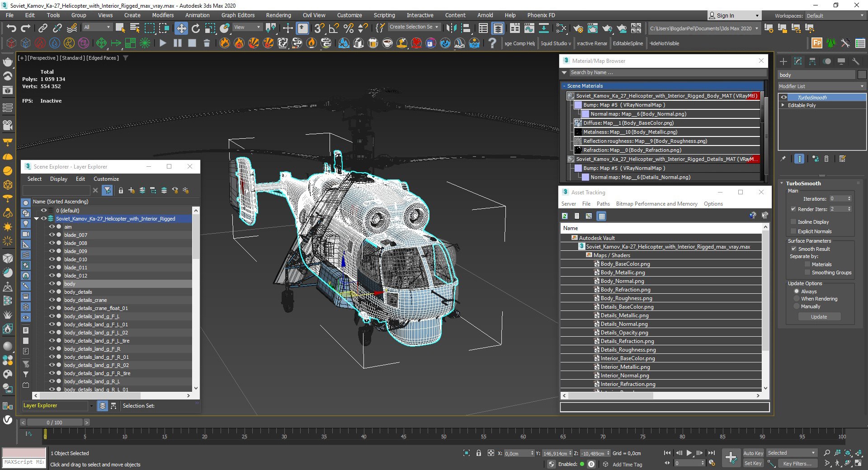Open Customize menu in Scene Explorer
This screenshot has width=868, height=470.
tap(106, 179)
